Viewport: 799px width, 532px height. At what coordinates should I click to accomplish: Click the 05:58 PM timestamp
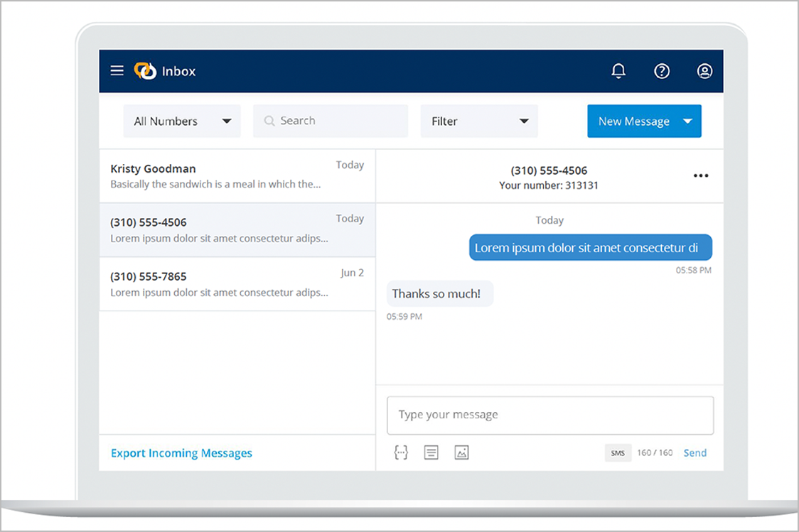click(x=694, y=271)
